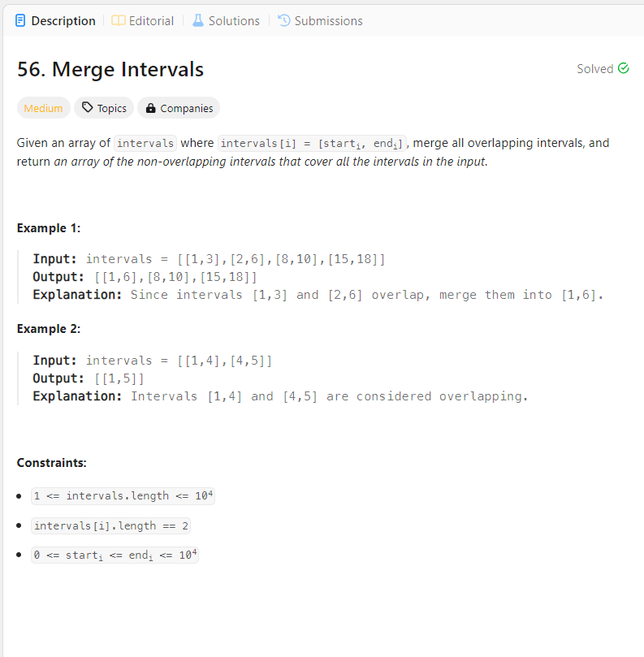Click the green Solved checkmark icon
Screen dimensions: 644x657
tap(623, 68)
